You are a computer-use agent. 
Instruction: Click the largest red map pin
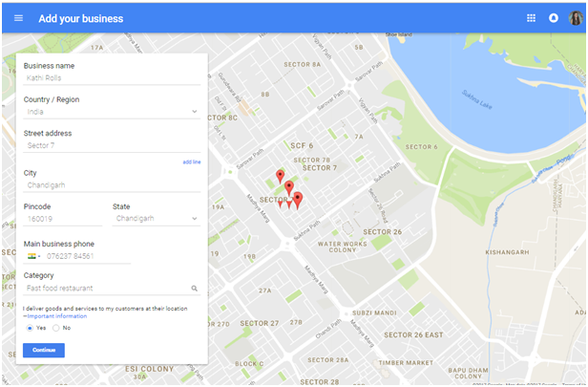click(x=298, y=200)
